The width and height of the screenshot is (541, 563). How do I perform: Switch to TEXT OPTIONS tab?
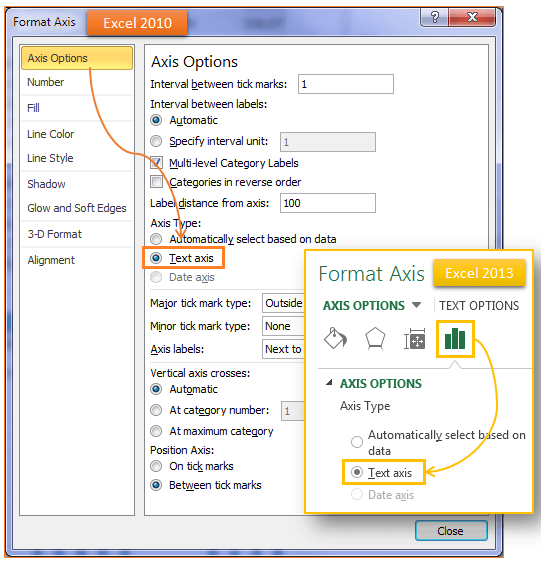pyautogui.click(x=479, y=306)
